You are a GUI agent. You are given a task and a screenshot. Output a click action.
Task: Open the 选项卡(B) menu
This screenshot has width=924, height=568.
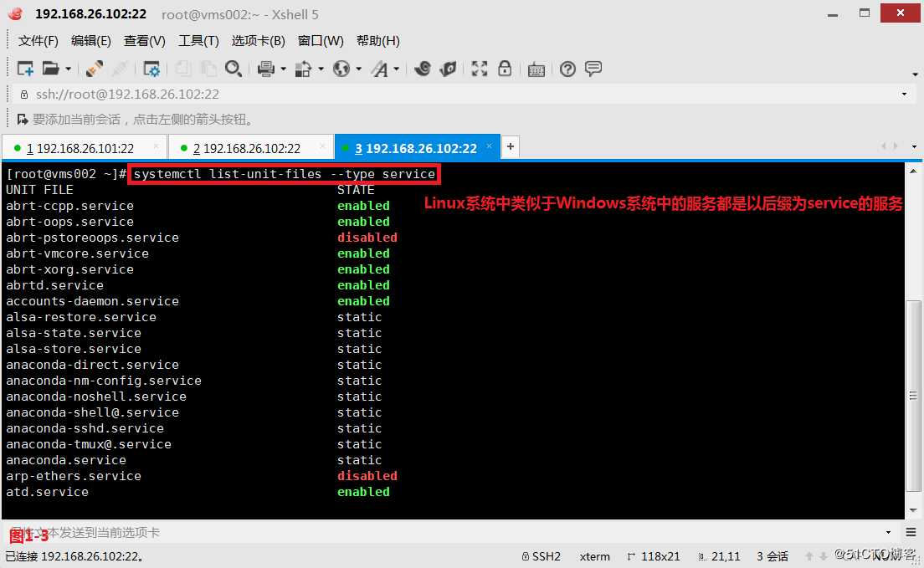point(258,41)
